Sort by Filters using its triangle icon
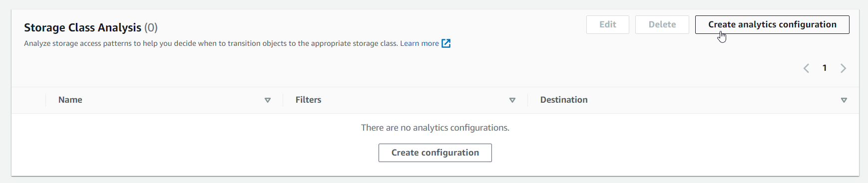Image resolution: width=868 pixels, height=183 pixels. click(x=512, y=100)
